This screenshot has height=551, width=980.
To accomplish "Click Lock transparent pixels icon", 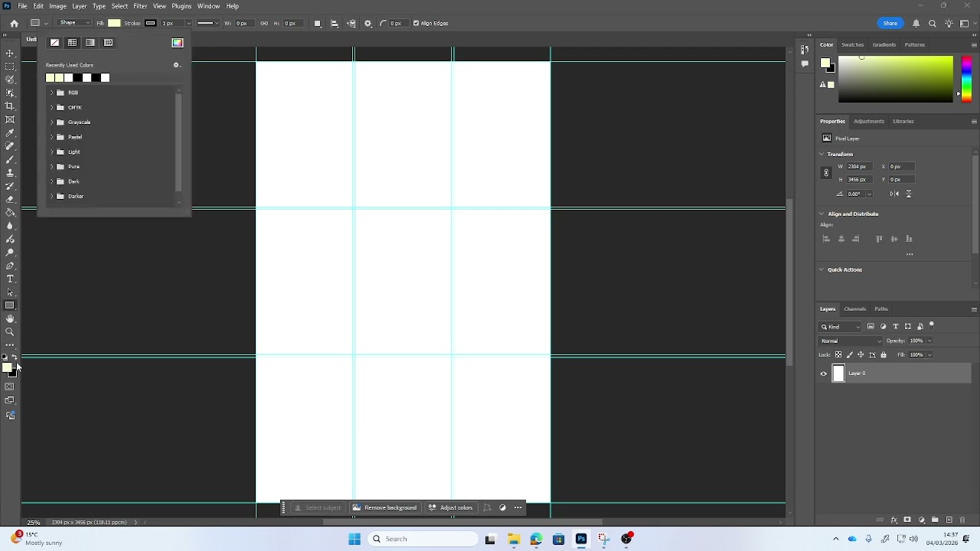I will tap(838, 354).
